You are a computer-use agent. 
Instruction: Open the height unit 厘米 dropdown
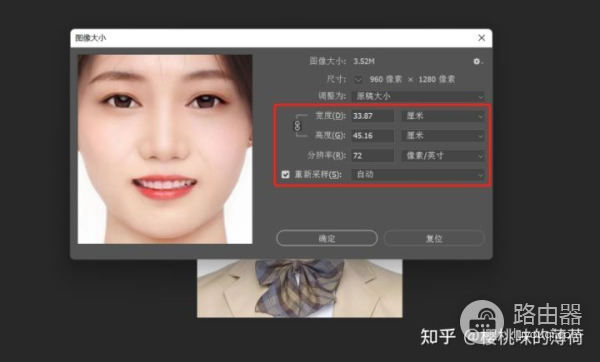443,135
